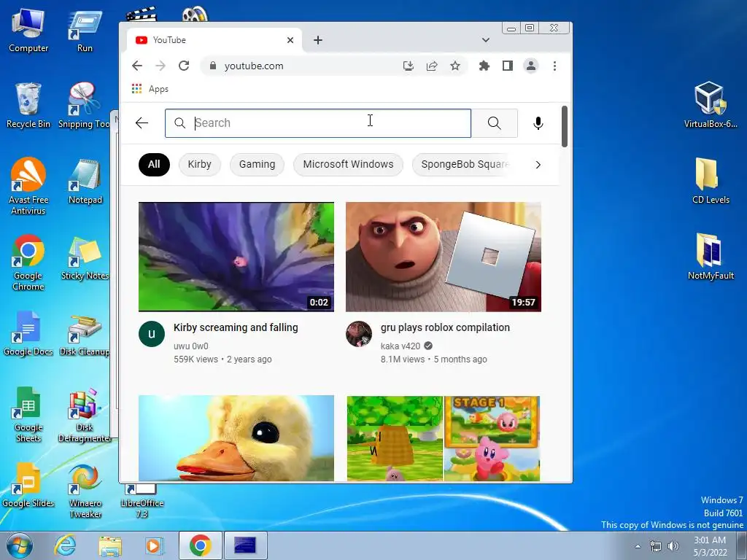
Task: Click the kaka v420 channel avatar
Action: (x=359, y=334)
